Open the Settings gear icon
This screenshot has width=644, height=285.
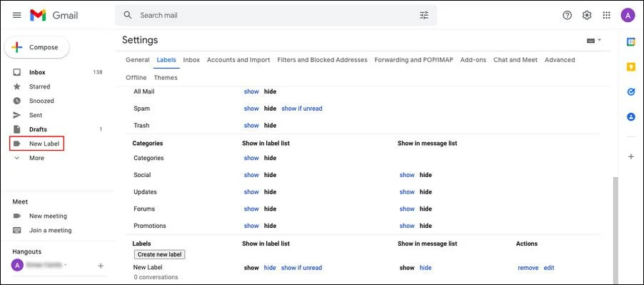coord(587,15)
